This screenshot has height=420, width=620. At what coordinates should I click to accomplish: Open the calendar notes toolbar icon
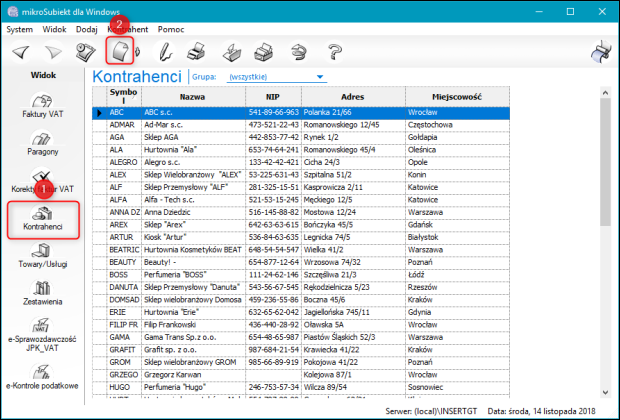(x=85, y=52)
